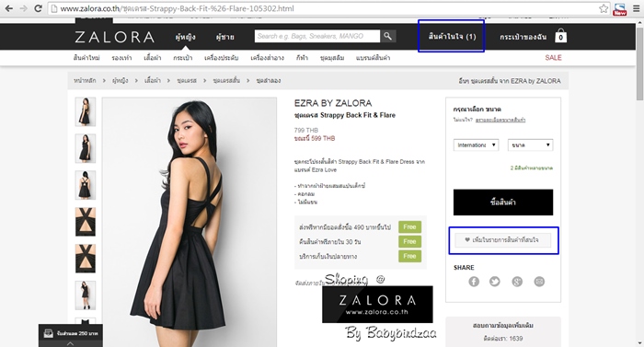Open the Chrome menu hamburger icon
This screenshot has width=644, height=347.
(637, 8)
